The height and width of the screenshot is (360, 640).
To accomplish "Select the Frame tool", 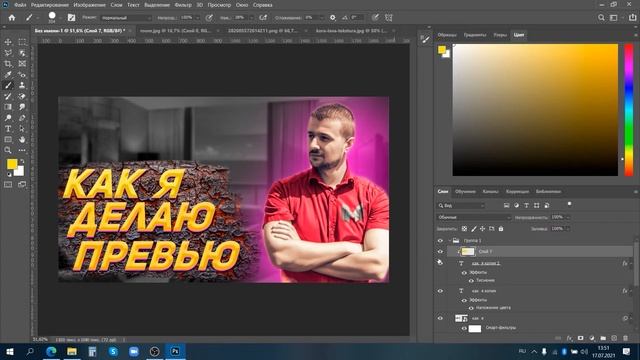I will tap(22, 64).
